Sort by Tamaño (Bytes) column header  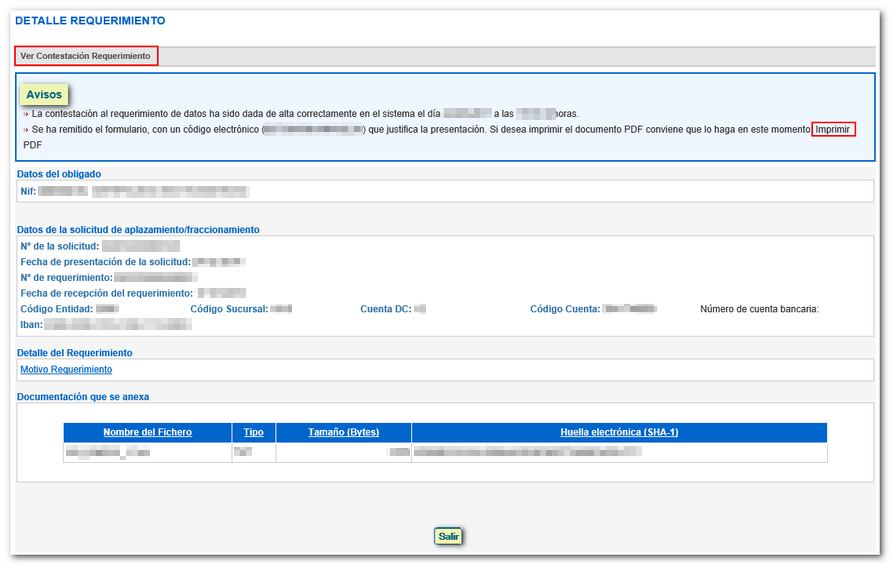(343, 433)
